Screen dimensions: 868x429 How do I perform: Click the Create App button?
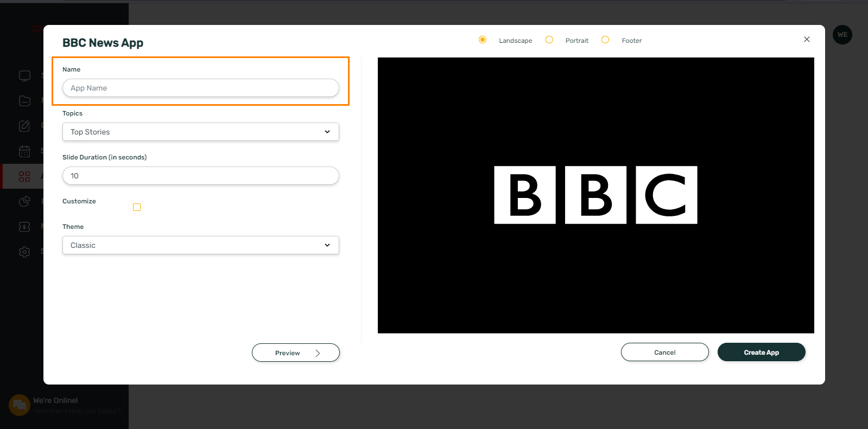(762, 352)
